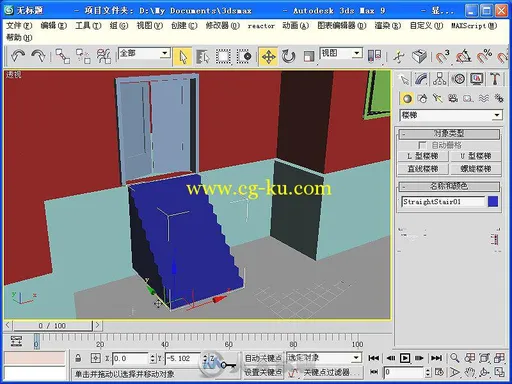This screenshot has height=384, width=512.
Task: Select the viewport Zoom magnifier tool
Action: click(454, 358)
